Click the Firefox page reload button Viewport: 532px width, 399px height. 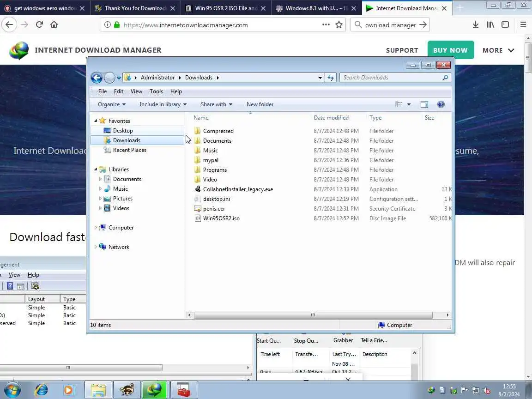[x=39, y=24]
